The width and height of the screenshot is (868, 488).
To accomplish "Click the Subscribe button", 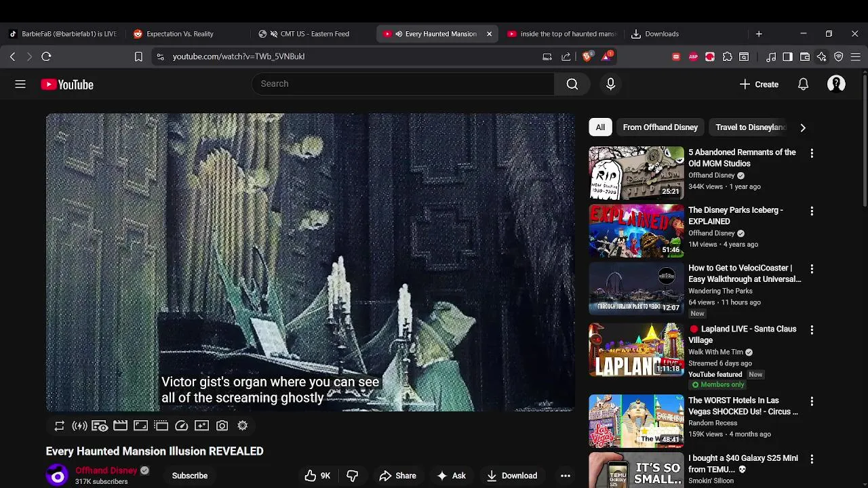I will click(190, 476).
